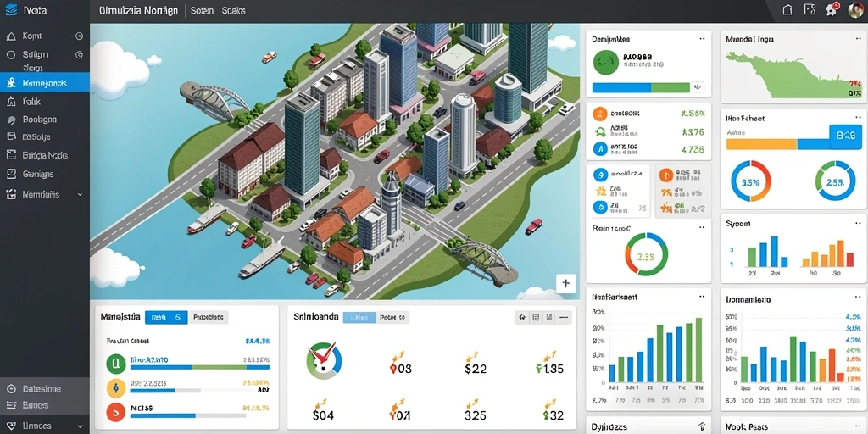The height and width of the screenshot is (434, 868).
Task: Click the red circle icon in Manajstria
Action: pyautogui.click(x=115, y=413)
